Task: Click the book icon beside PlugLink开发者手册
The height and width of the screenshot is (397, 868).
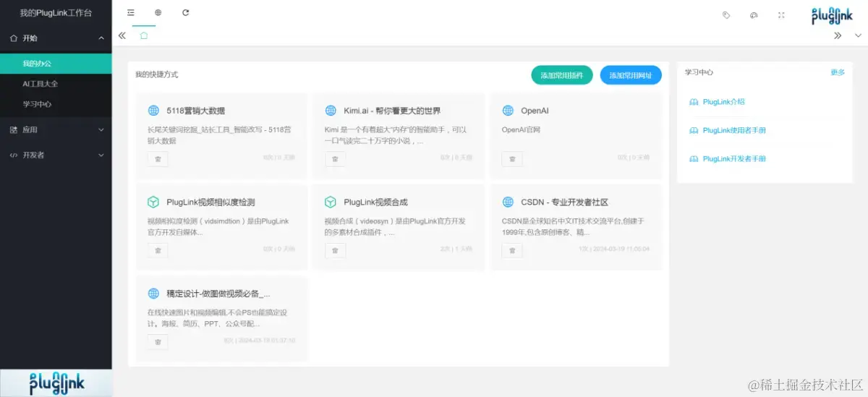Action: point(694,158)
